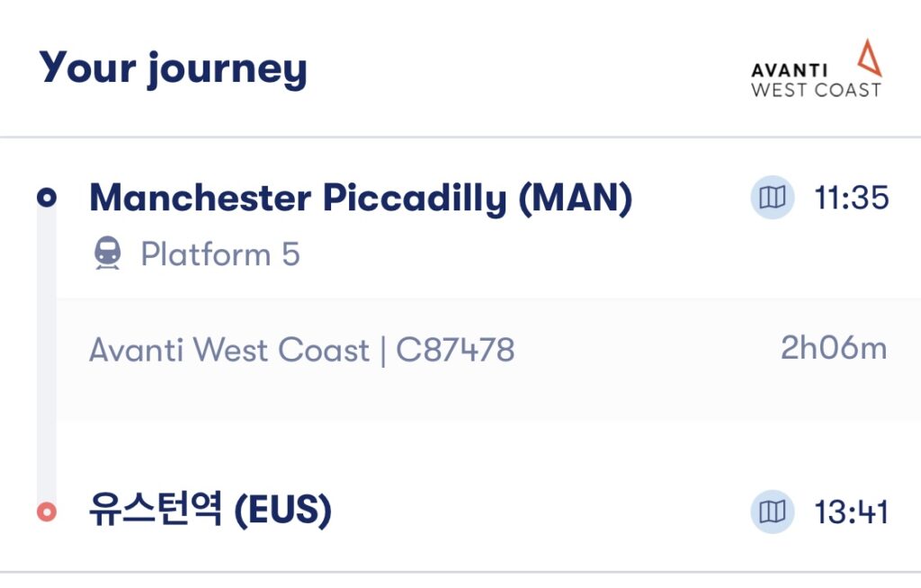This screenshot has width=921, height=588.
Task: Click the 11:35 departure time
Action: tap(851, 198)
